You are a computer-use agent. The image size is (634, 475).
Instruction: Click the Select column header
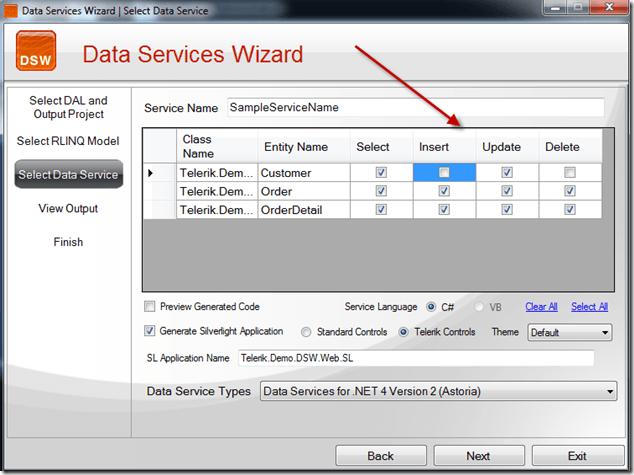pyautogui.click(x=382, y=146)
